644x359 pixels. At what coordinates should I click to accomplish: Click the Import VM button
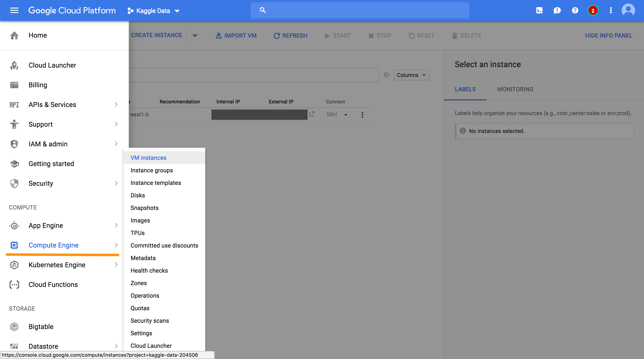[x=236, y=36]
